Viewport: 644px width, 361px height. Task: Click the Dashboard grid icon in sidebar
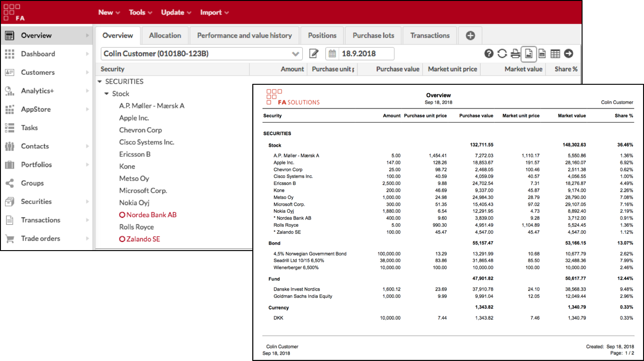[x=10, y=54]
